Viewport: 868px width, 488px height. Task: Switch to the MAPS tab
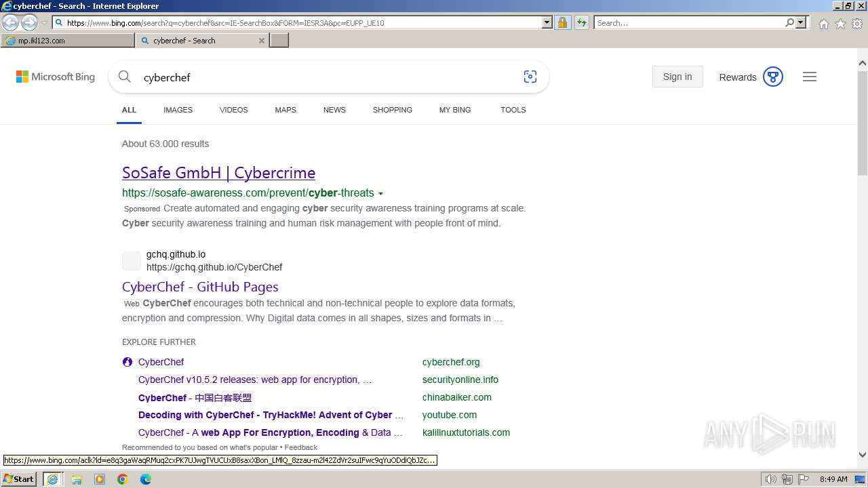(285, 110)
